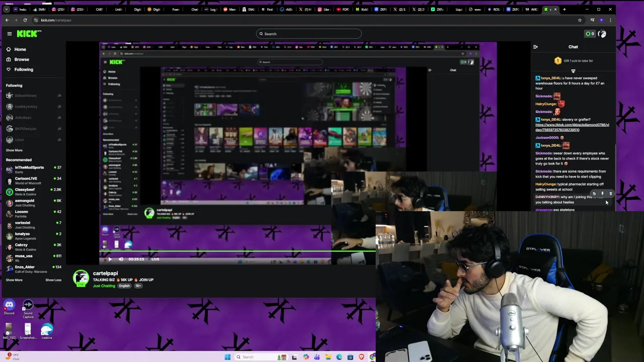Expand the chat leaderboard chevron

click(x=573, y=71)
